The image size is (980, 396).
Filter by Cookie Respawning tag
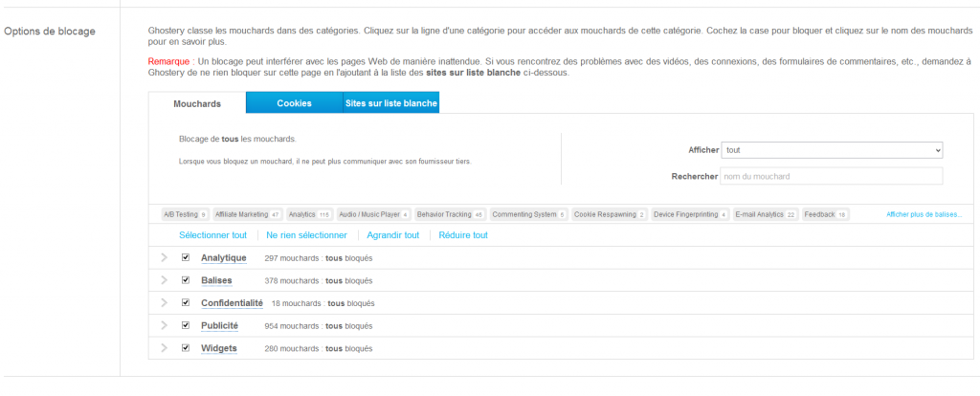coord(610,214)
